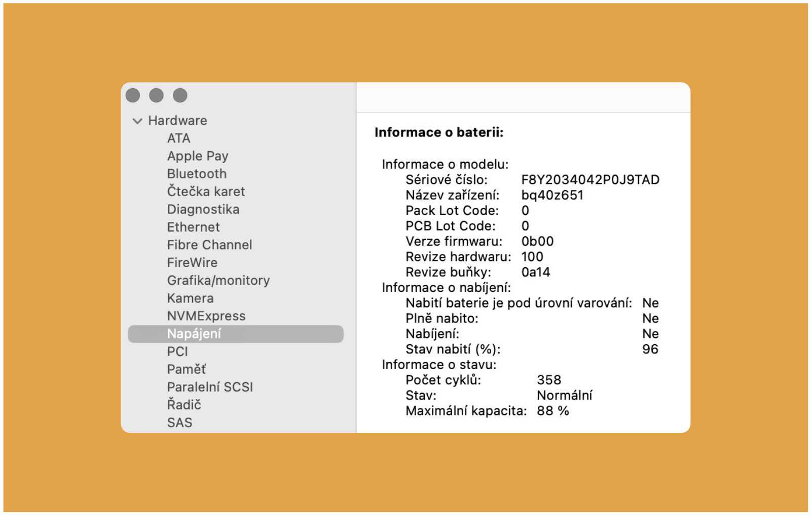
Task: Select Řadič in the hardware list
Action: (x=184, y=405)
